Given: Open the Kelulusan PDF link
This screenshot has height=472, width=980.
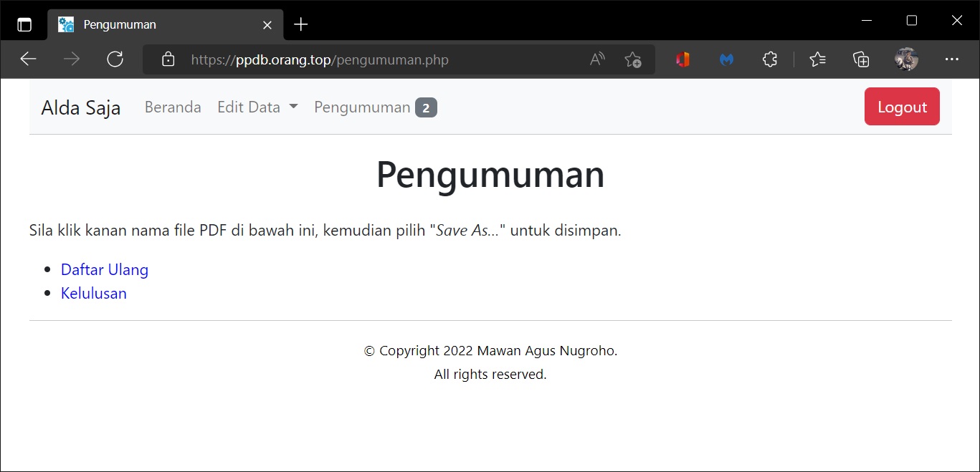Looking at the screenshot, I should click(x=94, y=293).
